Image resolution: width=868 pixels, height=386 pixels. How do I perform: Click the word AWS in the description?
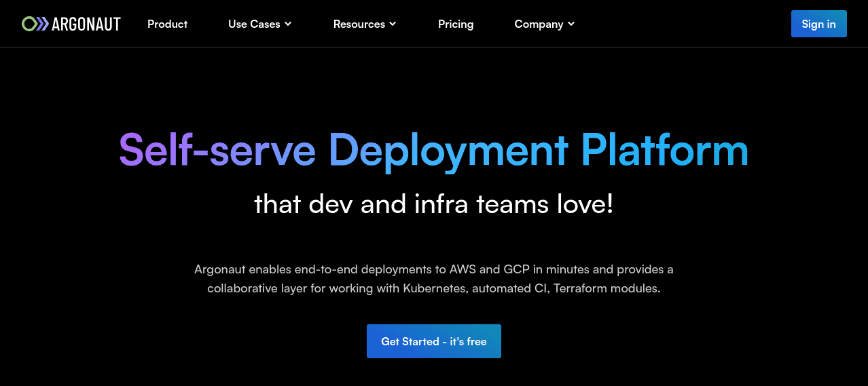click(x=463, y=269)
